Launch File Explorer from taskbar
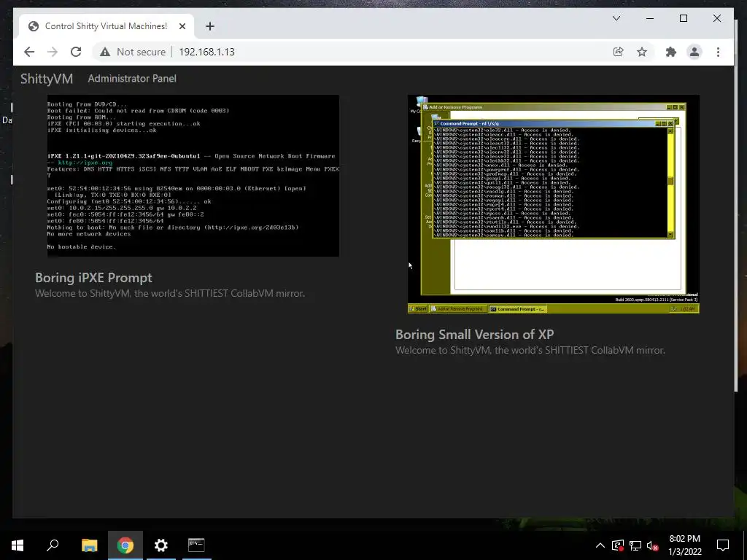This screenshot has height=560, width=747. coord(89,545)
